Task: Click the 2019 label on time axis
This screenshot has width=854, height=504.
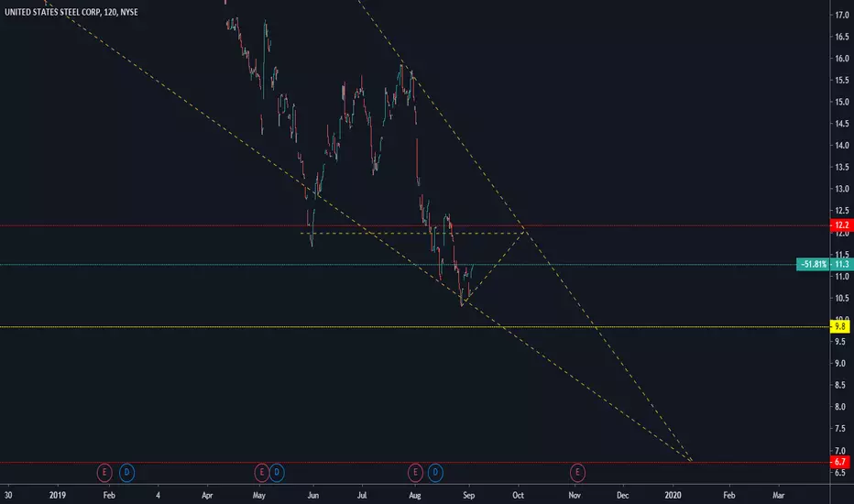Action: (57, 495)
